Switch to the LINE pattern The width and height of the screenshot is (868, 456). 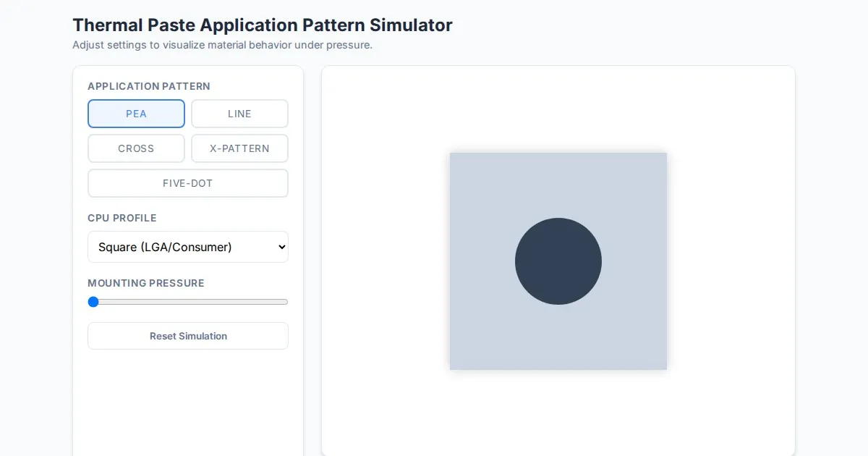(x=239, y=114)
